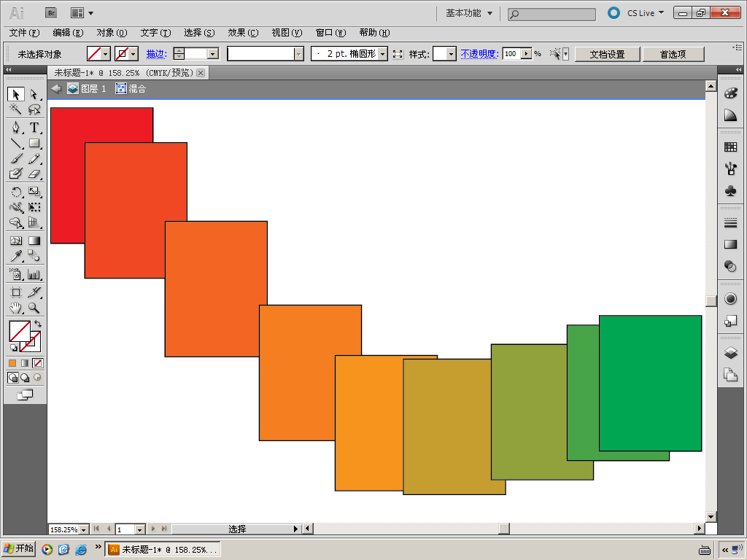
Task: Open the stroke swatch dropdown in control bar
Action: (x=133, y=54)
